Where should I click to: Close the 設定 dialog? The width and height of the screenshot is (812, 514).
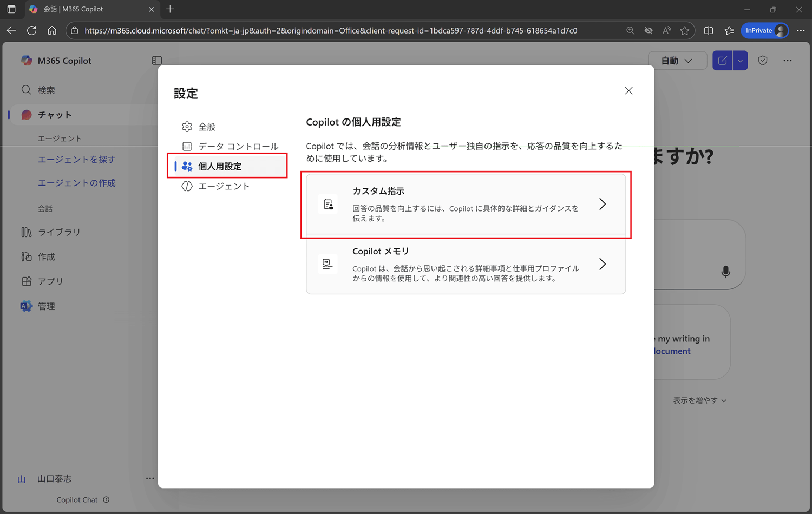click(x=628, y=90)
